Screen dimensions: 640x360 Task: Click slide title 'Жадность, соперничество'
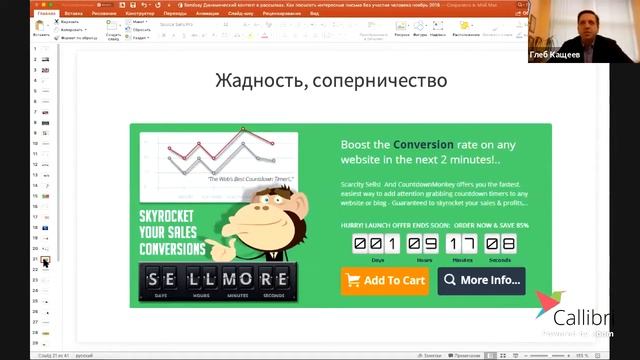pos(331,80)
